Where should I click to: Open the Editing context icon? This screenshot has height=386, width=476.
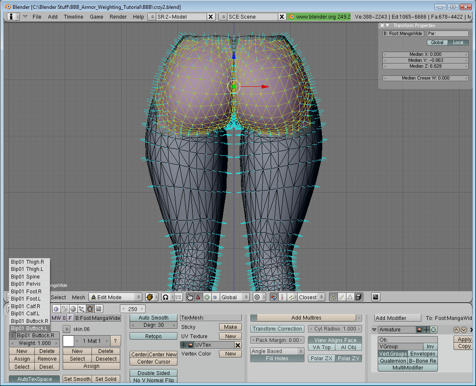click(x=90, y=309)
